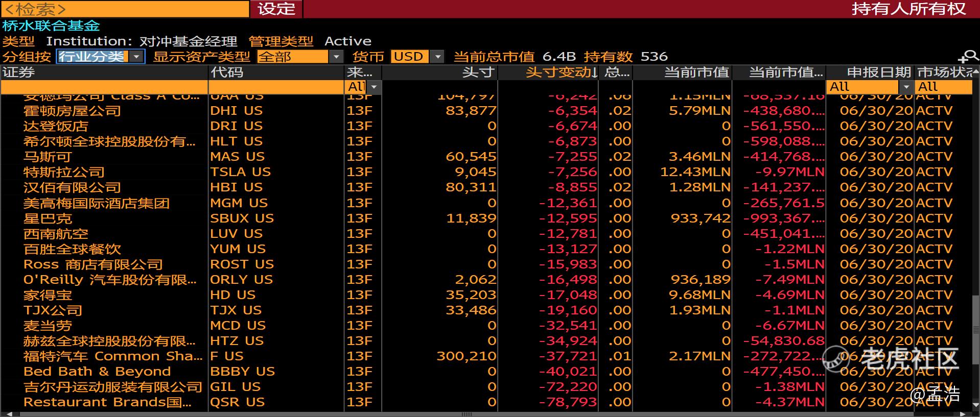Screen dimensions: 980x417
Task: Click the 持有人所有权 title label
Action: [x=908, y=9]
